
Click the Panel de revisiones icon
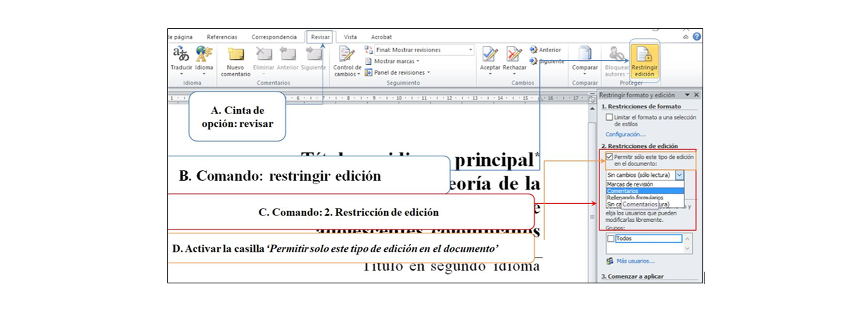368,72
